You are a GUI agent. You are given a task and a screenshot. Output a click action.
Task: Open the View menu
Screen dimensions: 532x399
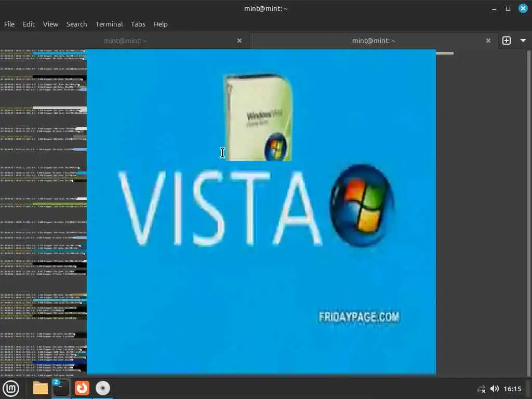coord(50,24)
